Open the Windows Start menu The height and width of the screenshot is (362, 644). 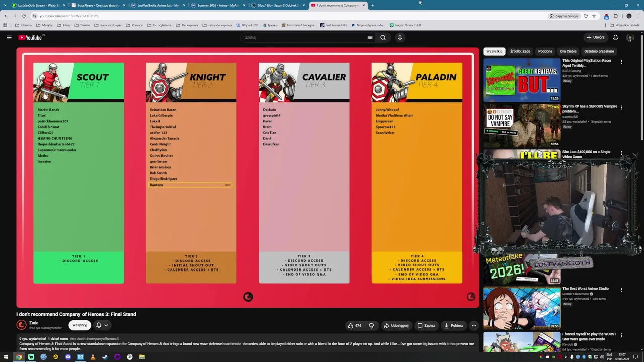pyautogui.click(x=6, y=357)
